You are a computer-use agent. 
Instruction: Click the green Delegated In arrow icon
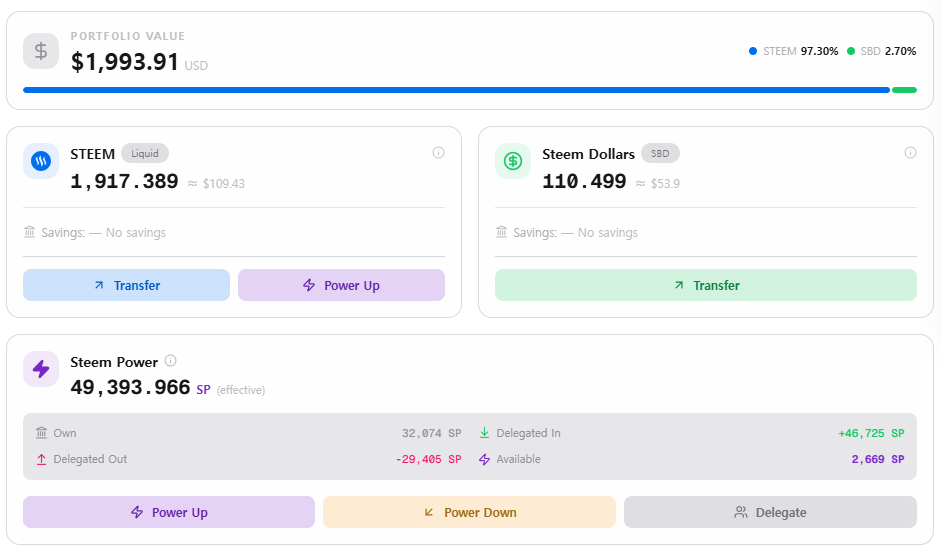coord(484,433)
